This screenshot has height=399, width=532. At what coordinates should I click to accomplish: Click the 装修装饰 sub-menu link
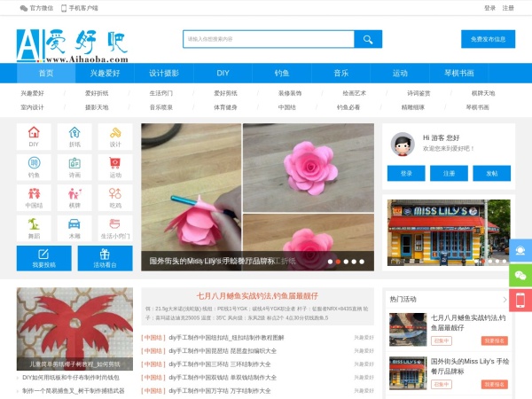tap(290, 93)
